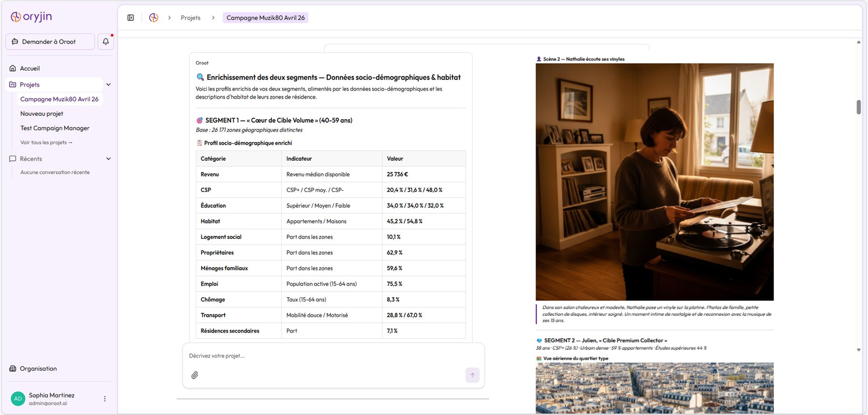Select Campagne Muzik80 Avril 26 project in sidebar

(59, 99)
